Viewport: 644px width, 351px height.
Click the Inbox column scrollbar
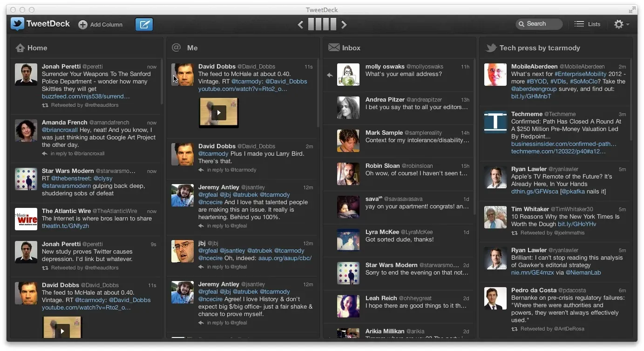coord(475,137)
